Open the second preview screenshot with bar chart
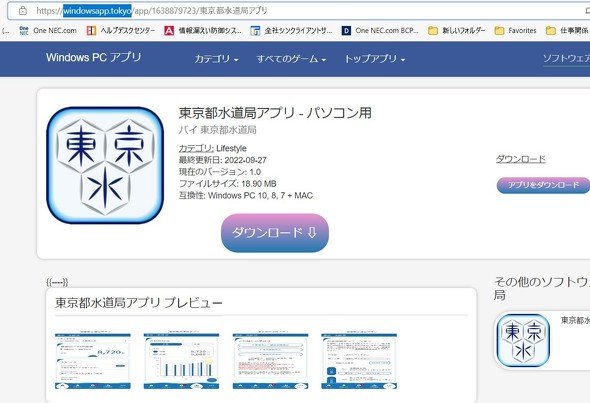The image size is (590, 403). pyautogui.click(x=181, y=360)
